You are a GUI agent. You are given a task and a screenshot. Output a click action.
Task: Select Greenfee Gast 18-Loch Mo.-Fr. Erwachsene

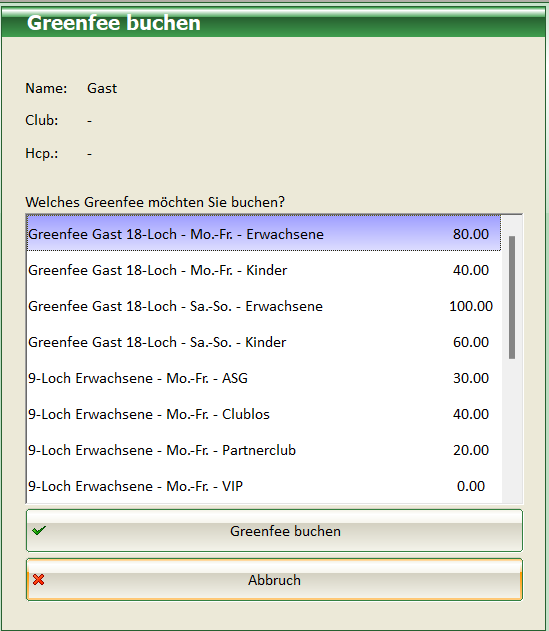tap(264, 234)
